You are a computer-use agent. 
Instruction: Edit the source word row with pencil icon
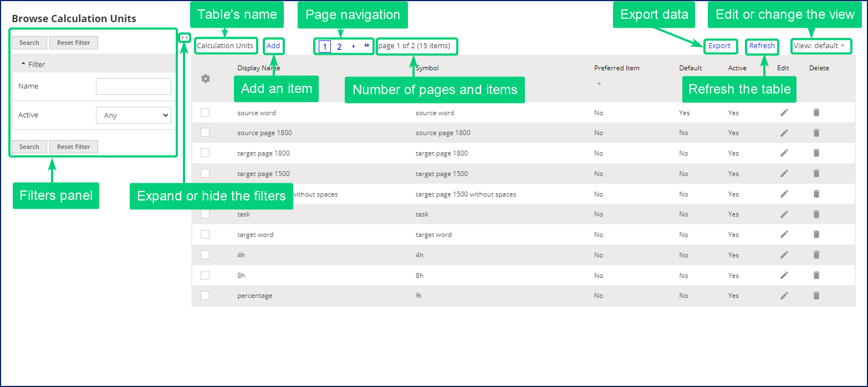click(x=784, y=112)
